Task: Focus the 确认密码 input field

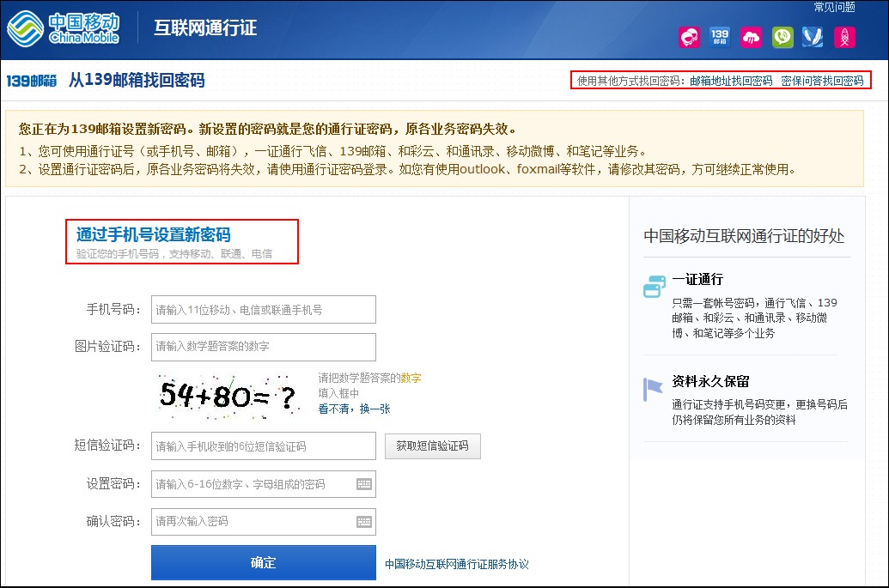Action: pos(263,522)
